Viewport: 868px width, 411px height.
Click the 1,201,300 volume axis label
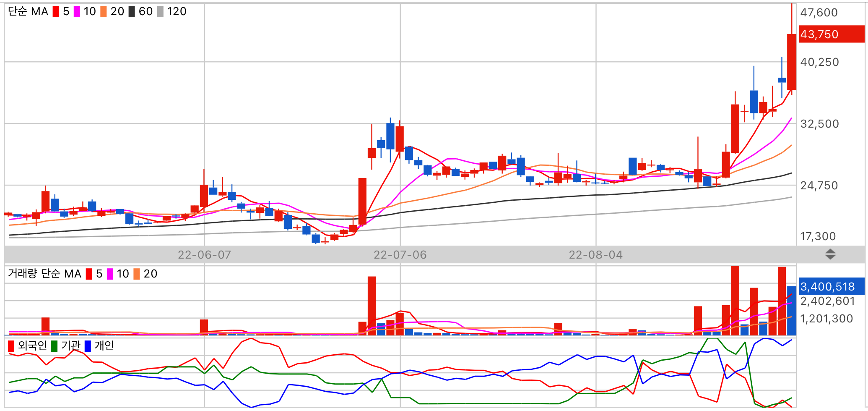(x=826, y=319)
